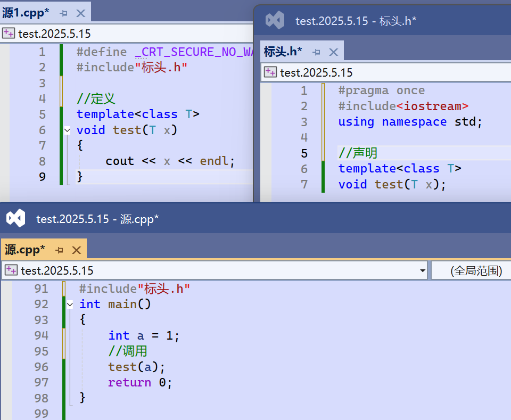Click project icon in 源1.cpp navigation bar
This screenshot has height=420, width=511.
[9, 33]
